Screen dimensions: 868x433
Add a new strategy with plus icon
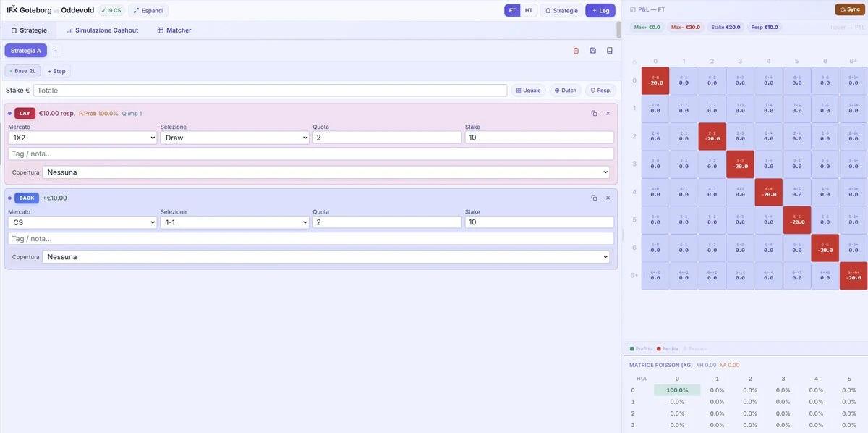coord(56,51)
